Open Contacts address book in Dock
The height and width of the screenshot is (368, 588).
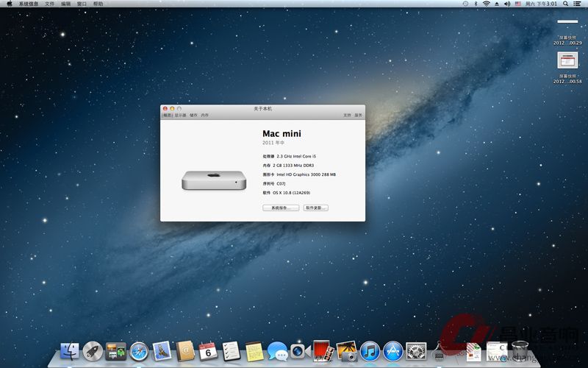coord(185,352)
